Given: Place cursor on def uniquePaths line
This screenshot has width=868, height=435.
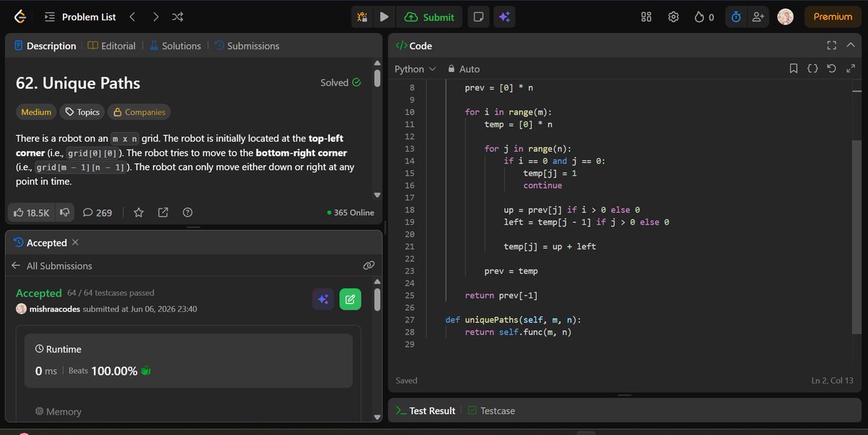Looking at the screenshot, I should [513, 320].
